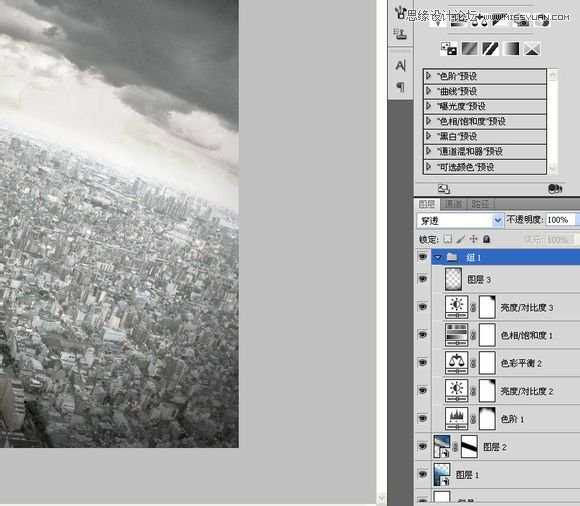The width and height of the screenshot is (580, 506).
Task: Open the Paragraph panel icon
Action: pyautogui.click(x=400, y=87)
